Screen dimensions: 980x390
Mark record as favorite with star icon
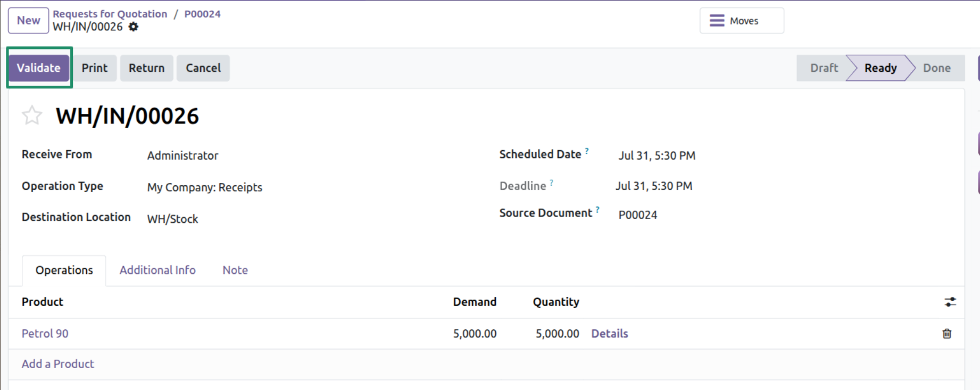point(32,115)
